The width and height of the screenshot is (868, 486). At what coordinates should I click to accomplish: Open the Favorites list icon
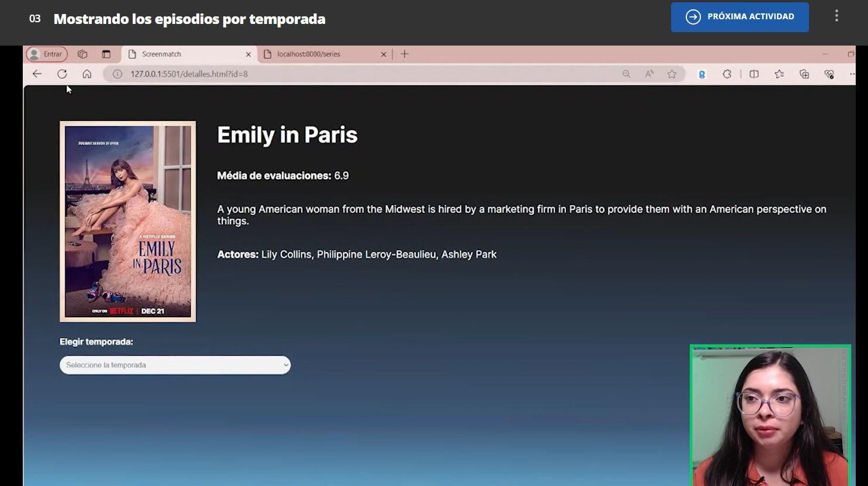[x=779, y=74]
